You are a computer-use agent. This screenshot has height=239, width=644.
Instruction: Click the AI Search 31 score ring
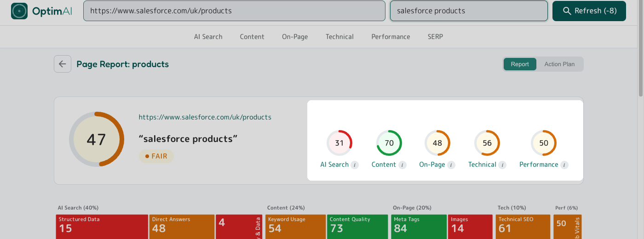339,143
